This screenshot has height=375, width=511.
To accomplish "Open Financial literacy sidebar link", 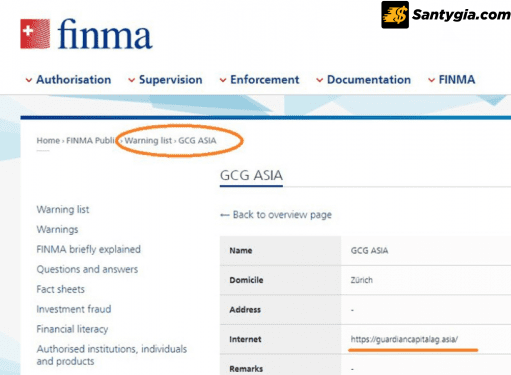I will pyautogui.click(x=72, y=329).
